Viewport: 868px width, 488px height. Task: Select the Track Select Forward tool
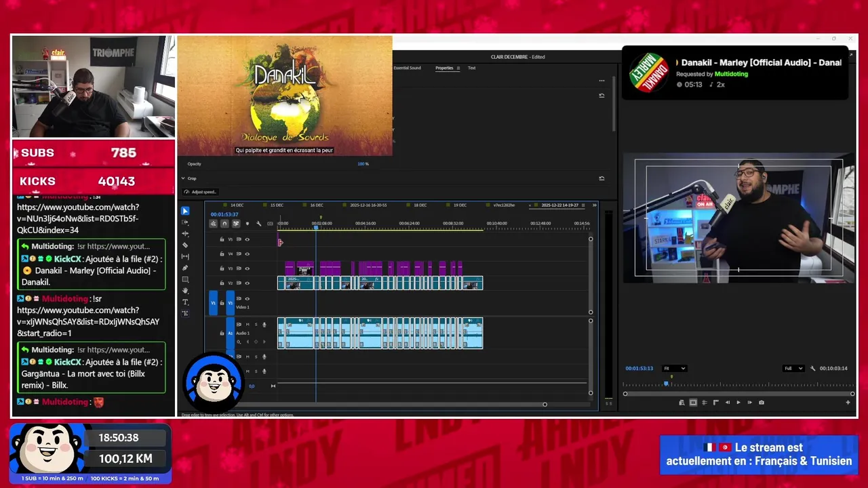(185, 222)
